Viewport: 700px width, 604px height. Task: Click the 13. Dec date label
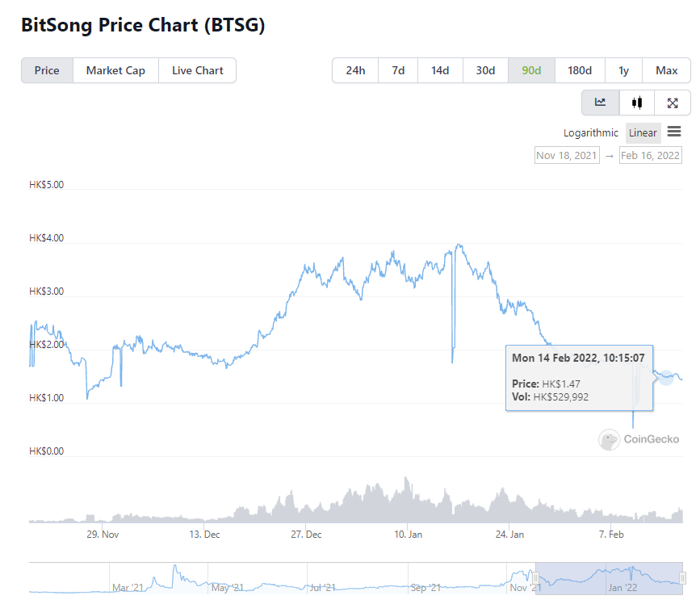tap(204, 535)
